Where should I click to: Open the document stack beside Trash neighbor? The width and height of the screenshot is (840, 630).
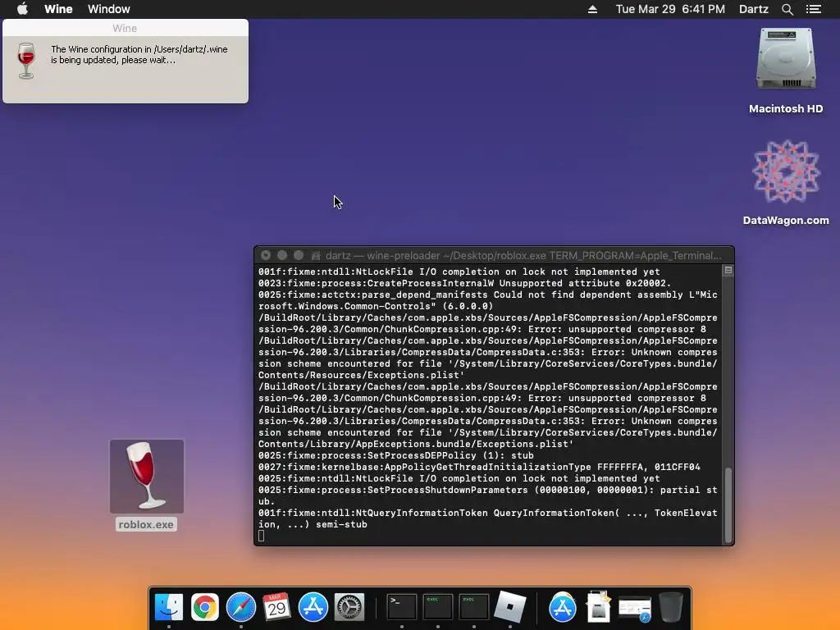[598, 607]
